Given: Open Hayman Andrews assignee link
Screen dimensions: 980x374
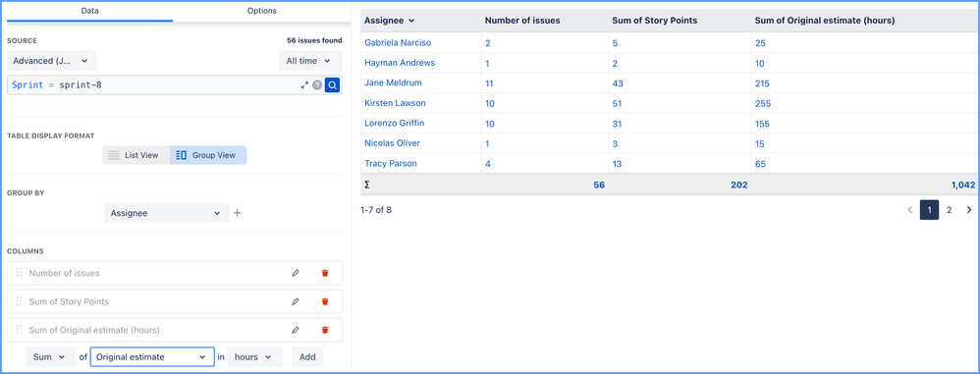Looking at the screenshot, I should 400,63.
